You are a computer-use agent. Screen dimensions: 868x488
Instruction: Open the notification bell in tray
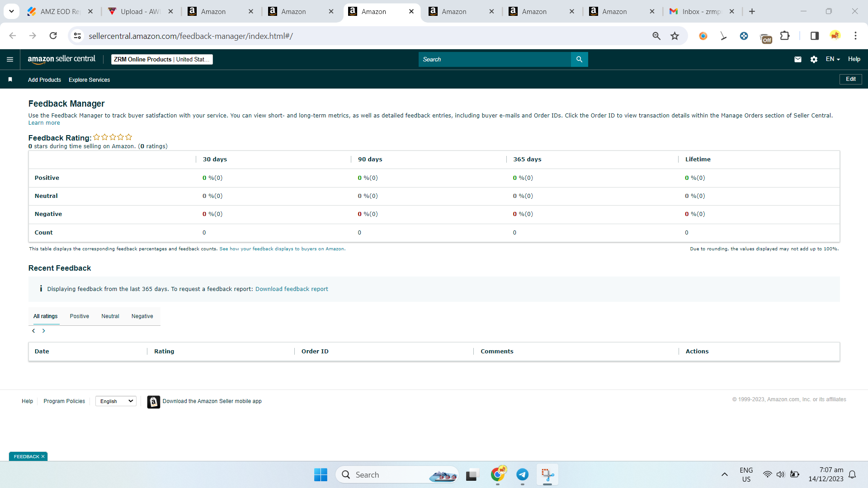(853, 474)
